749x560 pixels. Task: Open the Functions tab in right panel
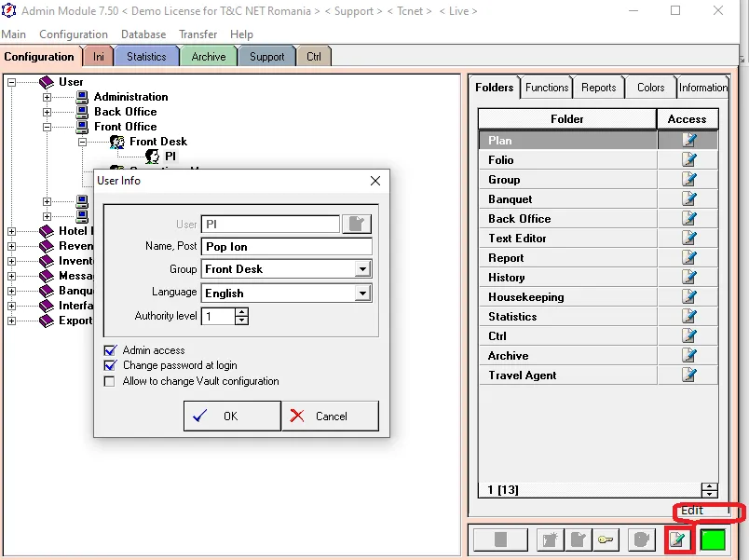pyautogui.click(x=547, y=88)
